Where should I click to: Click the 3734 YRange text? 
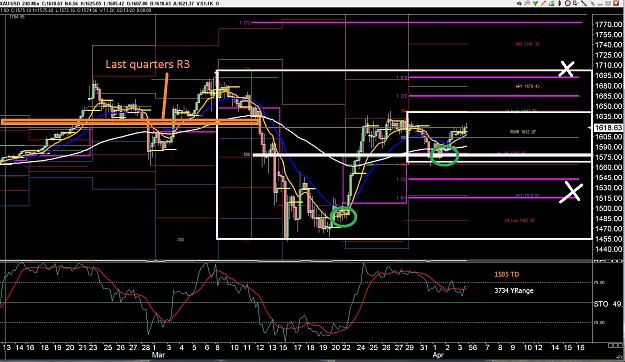(x=514, y=291)
